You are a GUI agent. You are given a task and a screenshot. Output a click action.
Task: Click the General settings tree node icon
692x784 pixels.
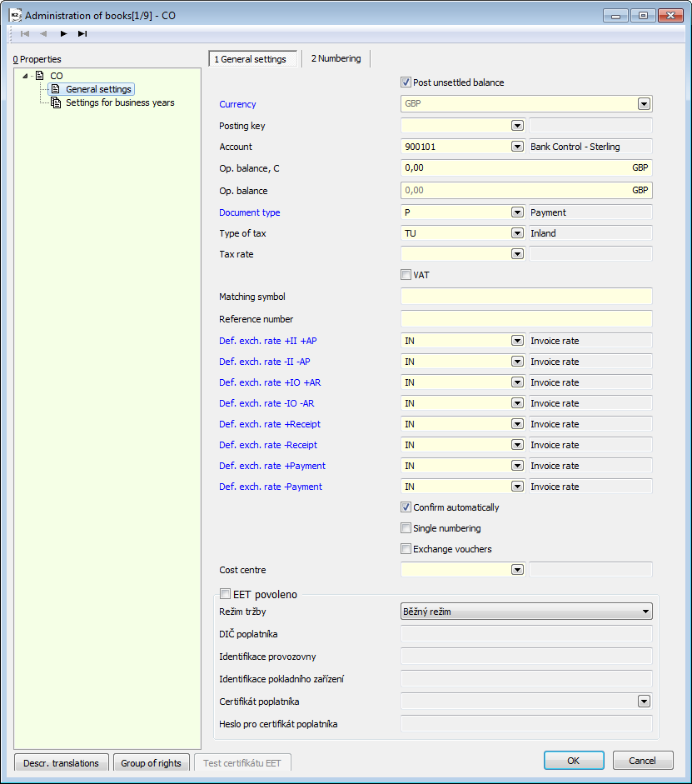[x=56, y=89]
